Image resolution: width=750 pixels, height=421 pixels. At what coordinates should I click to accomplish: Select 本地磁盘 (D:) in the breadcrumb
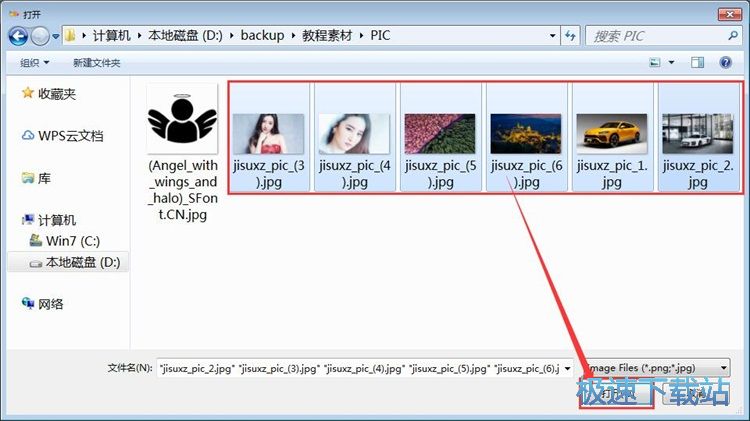coord(186,35)
